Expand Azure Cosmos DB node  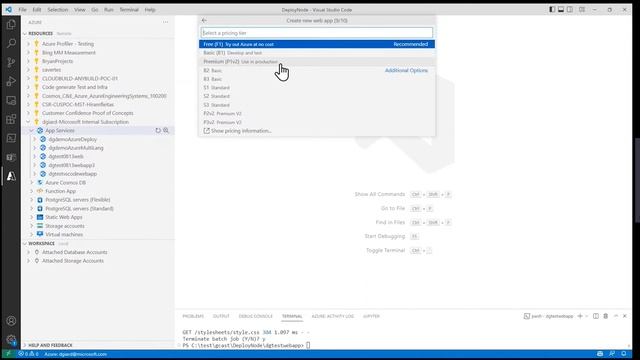point(32,182)
